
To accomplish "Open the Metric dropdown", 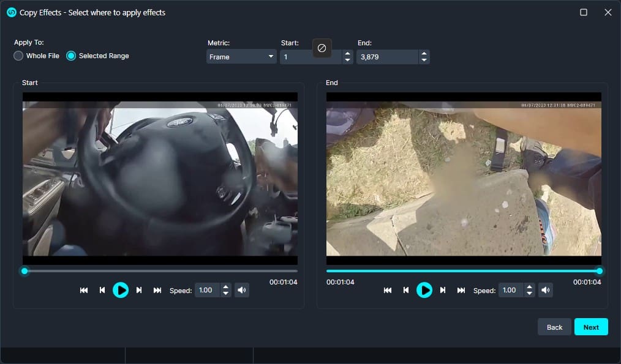I will (241, 57).
